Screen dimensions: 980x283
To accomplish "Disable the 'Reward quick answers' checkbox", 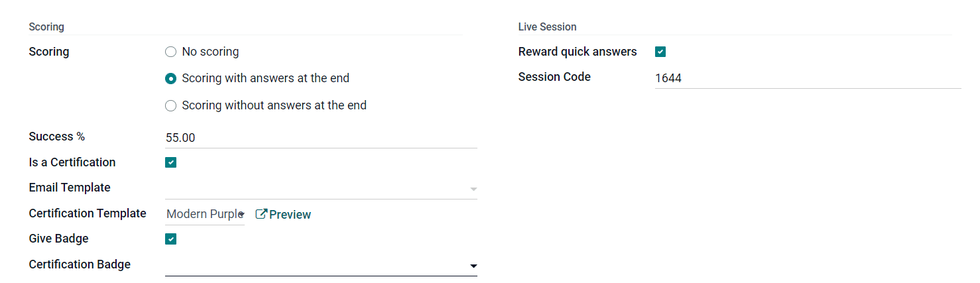I will (x=660, y=52).
